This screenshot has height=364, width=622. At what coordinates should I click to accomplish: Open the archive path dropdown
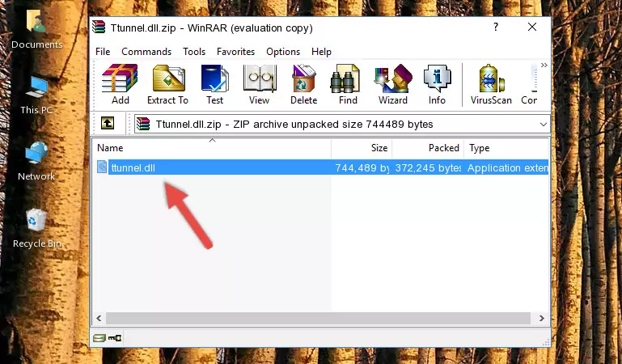point(543,124)
